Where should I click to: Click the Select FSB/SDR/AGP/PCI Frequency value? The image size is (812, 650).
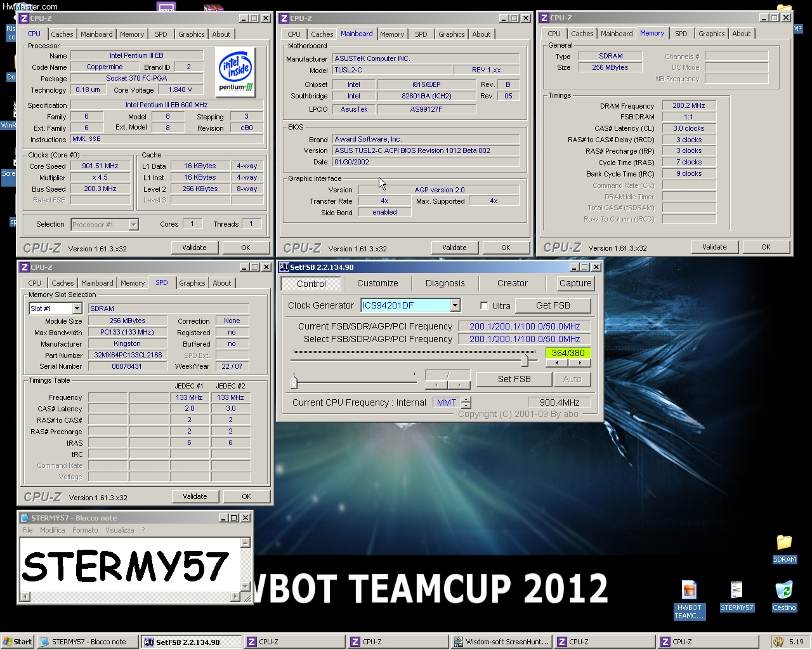525,339
